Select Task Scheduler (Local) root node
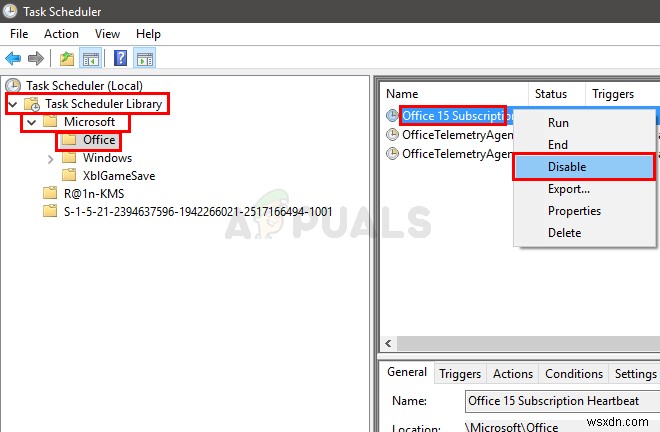Image resolution: width=660 pixels, height=432 pixels. [84, 85]
